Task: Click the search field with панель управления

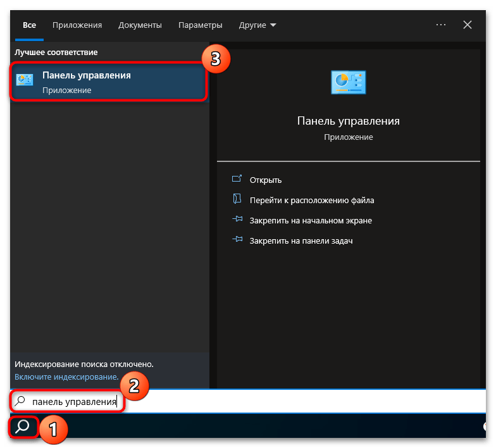Action: pyautogui.click(x=248, y=401)
